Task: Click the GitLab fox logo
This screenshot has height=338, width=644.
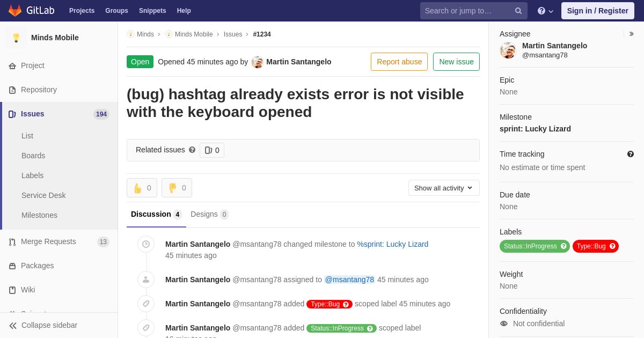Action: (x=15, y=11)
